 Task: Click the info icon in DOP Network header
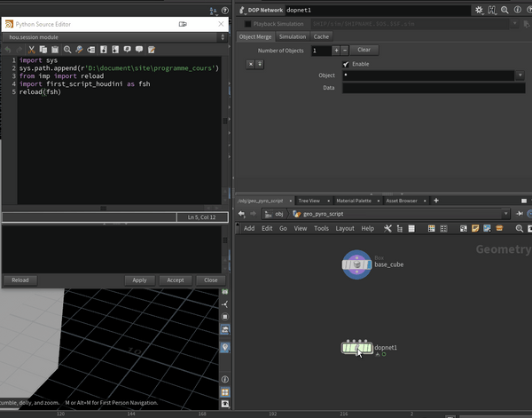point(518,10)
